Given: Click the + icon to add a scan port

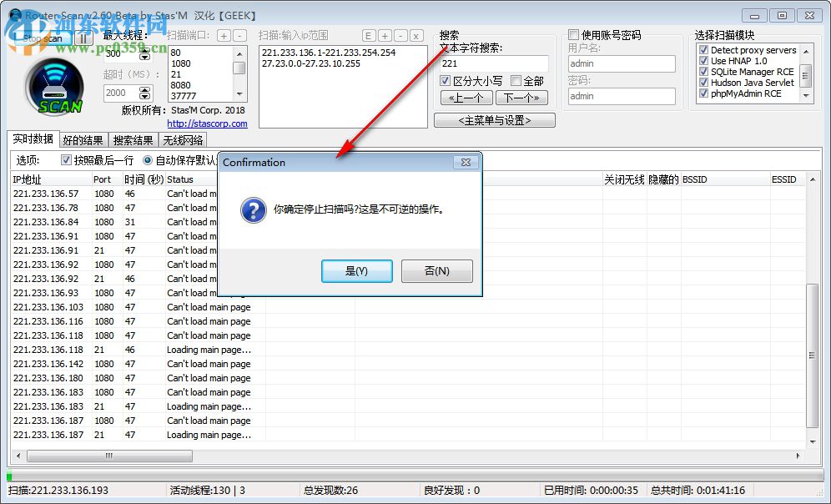Looking at the screenshot, I should coord(222,36).
